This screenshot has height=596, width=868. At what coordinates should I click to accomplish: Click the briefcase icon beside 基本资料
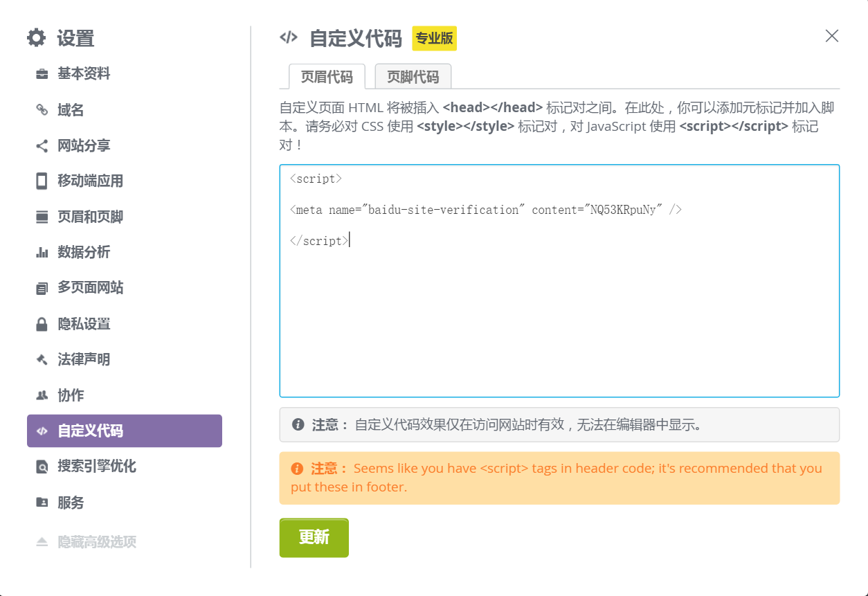(x=42, y=74)
